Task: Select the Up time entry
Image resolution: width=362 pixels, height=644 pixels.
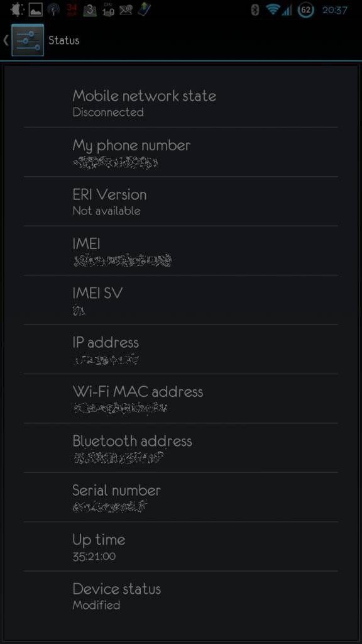Action: tap(181, 547)
